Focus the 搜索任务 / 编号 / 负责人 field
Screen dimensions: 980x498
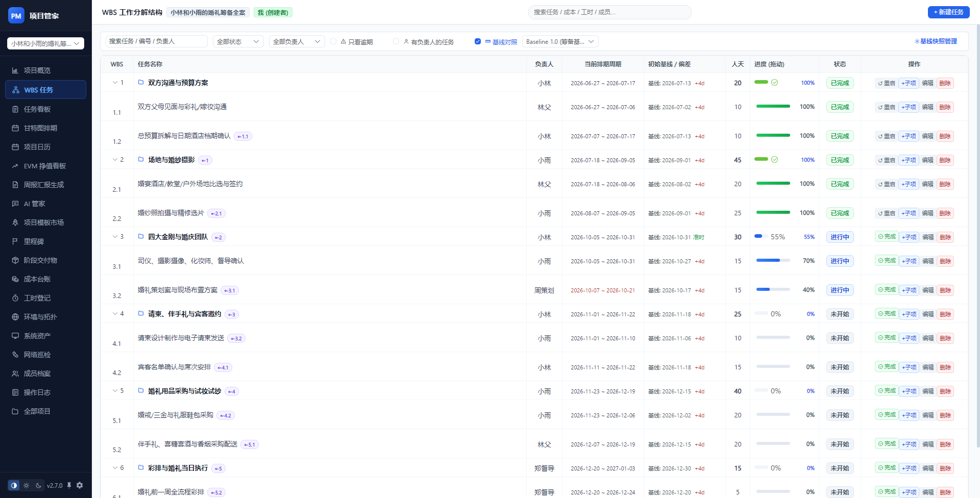(x=157, y=41)
